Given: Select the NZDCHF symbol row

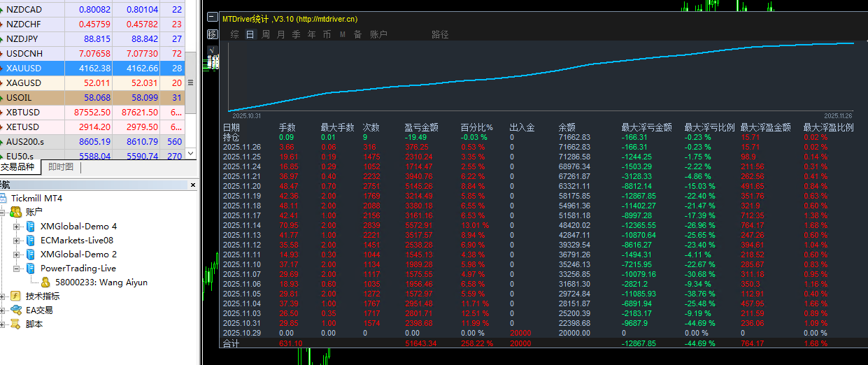Looking at the screenshot, I should pos(92,24).
